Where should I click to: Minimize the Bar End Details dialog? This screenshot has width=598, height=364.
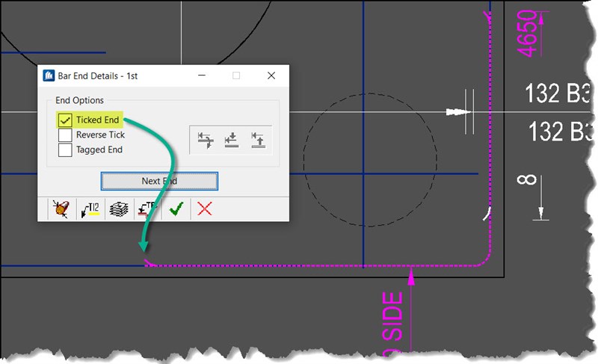pos(202,75)
